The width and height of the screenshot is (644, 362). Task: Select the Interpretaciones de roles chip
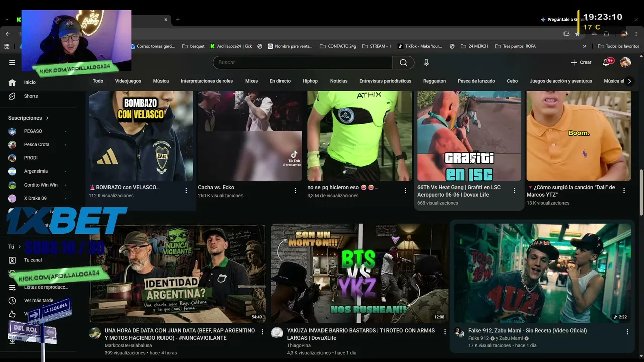coord(207,81)
